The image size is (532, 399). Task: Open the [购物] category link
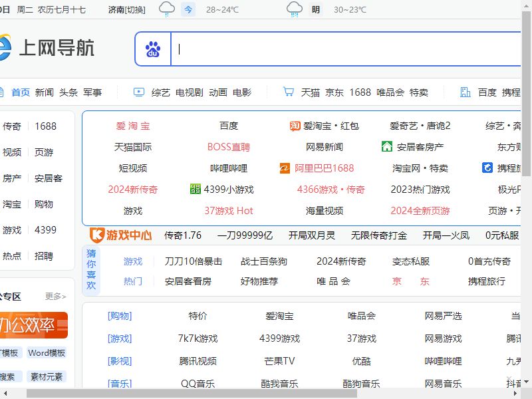(x=120, y=316)
